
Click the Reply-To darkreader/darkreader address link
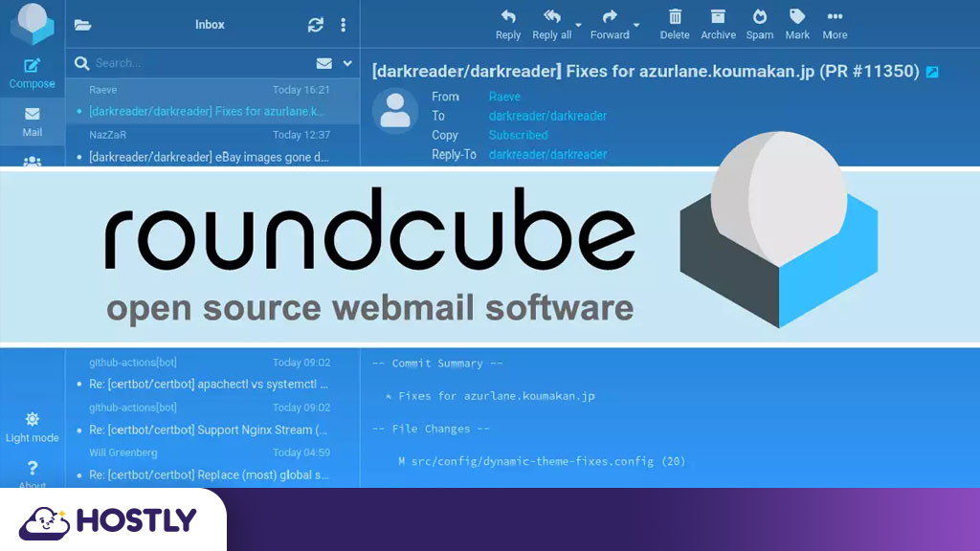click(547, 154)
